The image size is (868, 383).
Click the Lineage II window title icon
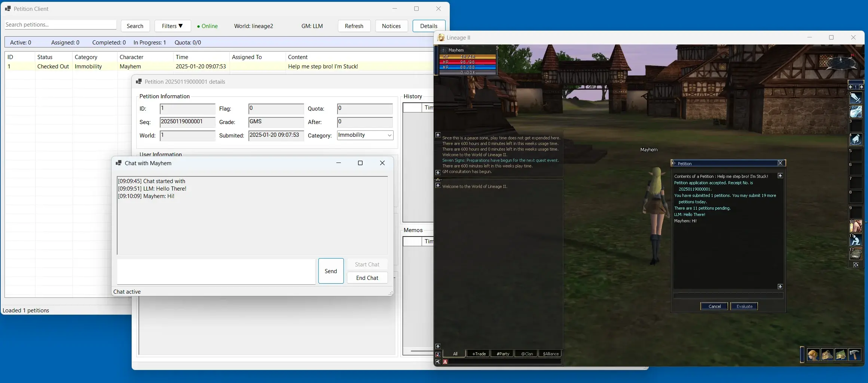(441, 37)
